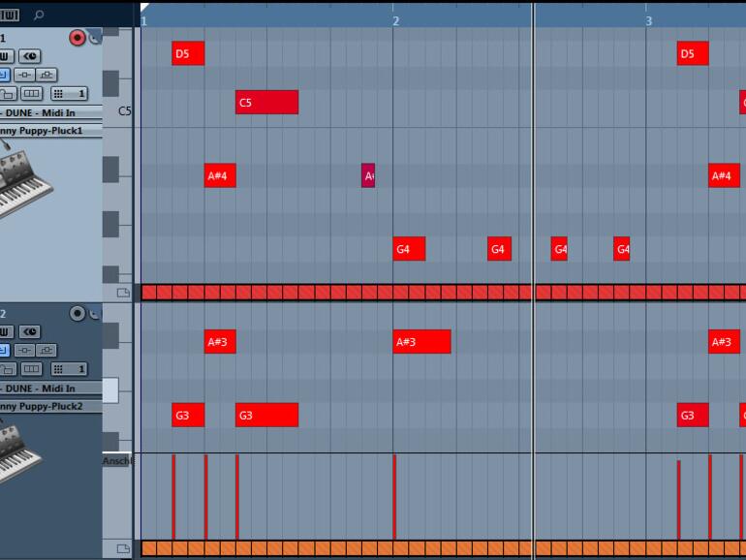Screen dimensions: 746x560
Task: Open the Puppy-Pluck1 program selector
Action: [x=51, y=131]
